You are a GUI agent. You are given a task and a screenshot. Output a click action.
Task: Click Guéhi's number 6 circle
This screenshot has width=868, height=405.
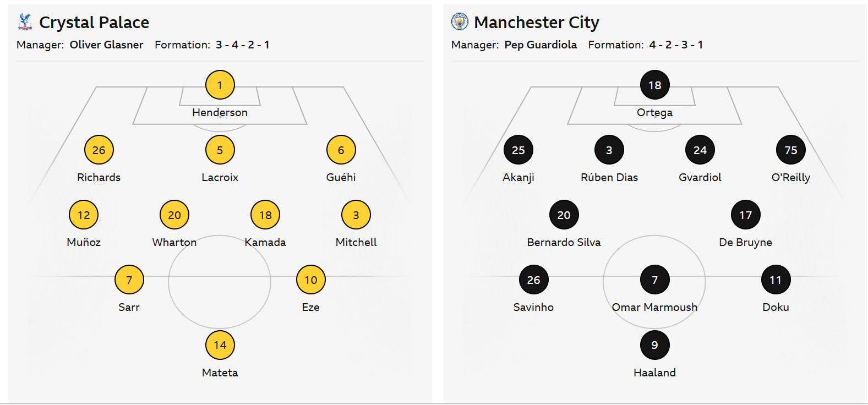tap(341, 150)
